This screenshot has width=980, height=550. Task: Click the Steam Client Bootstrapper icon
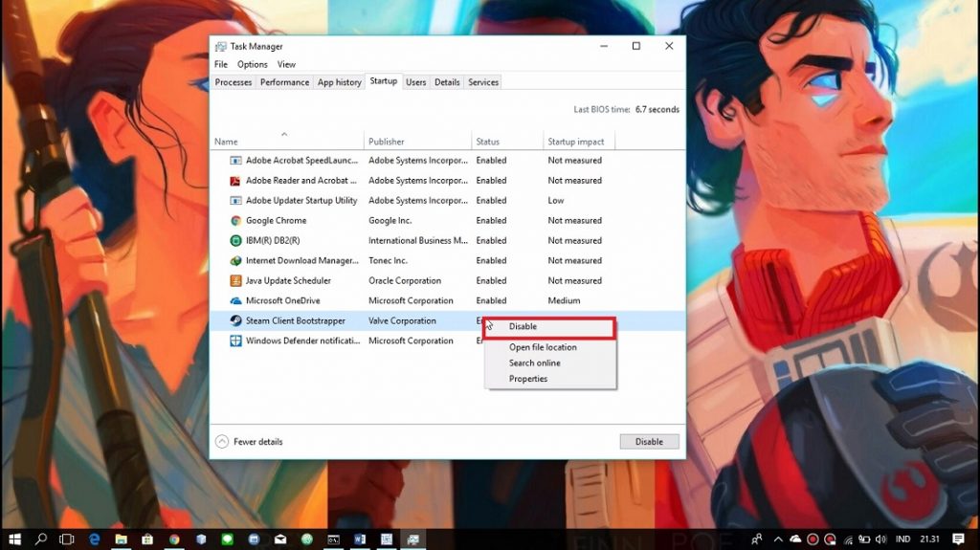[x=235, y=321]
